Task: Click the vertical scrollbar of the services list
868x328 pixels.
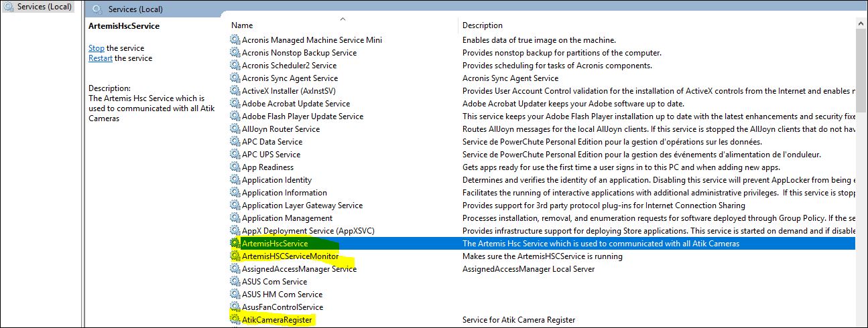Action: coord(862,167)
